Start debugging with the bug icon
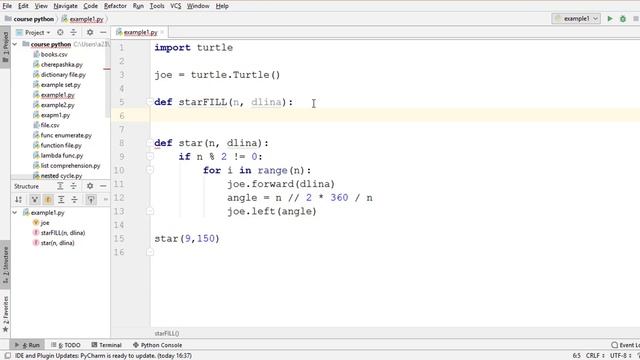The width and height of the screenshot is (640, 360). pyautogui.click(x=623, y=19)
